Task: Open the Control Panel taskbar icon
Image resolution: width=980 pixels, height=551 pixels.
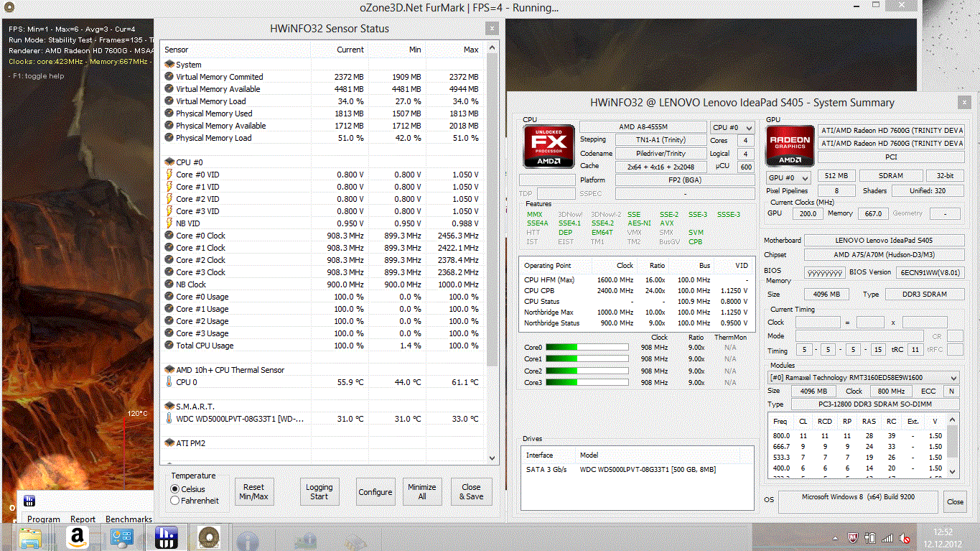Action: [121, 537]
